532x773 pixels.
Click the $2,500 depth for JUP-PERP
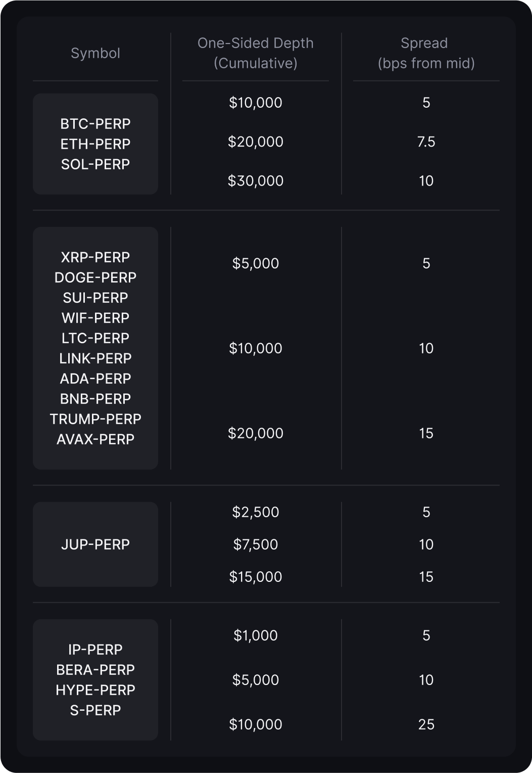pyautogui.click(x=256, y=512)
